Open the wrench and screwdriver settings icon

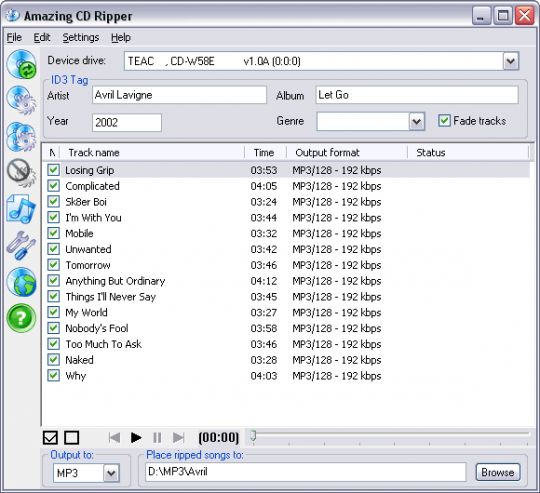click(21, 245)
